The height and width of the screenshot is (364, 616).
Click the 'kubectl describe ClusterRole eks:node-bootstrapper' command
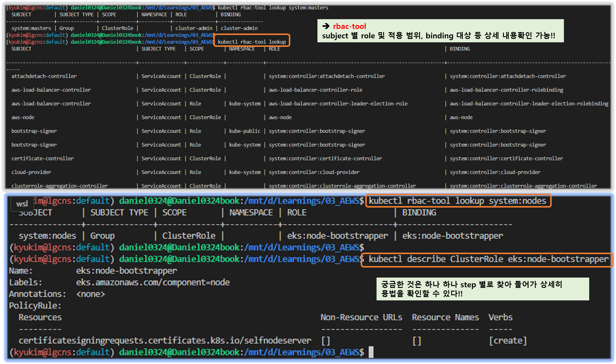point(488,259)
